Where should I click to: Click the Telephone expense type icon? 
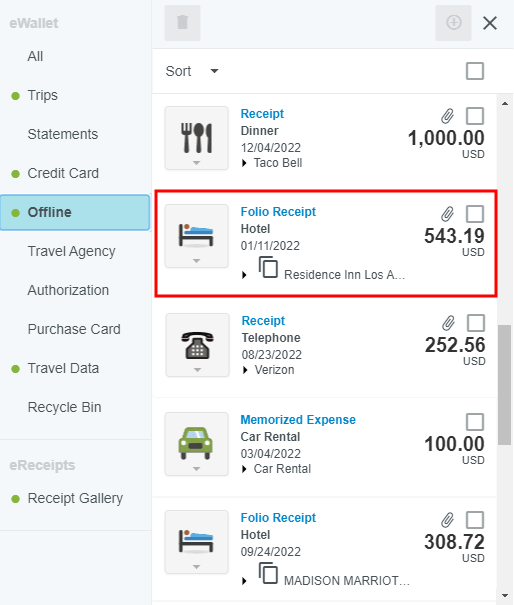197,345
